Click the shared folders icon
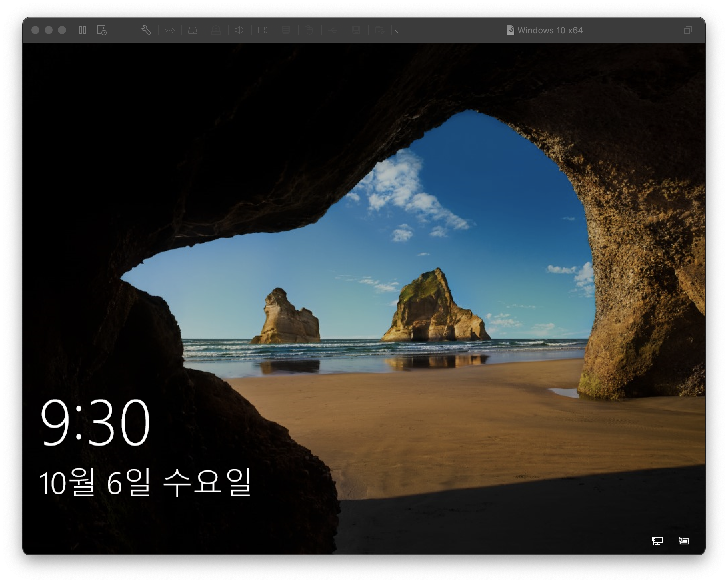The height and width of the screenshot is (583, 728). tap(380, 30)
